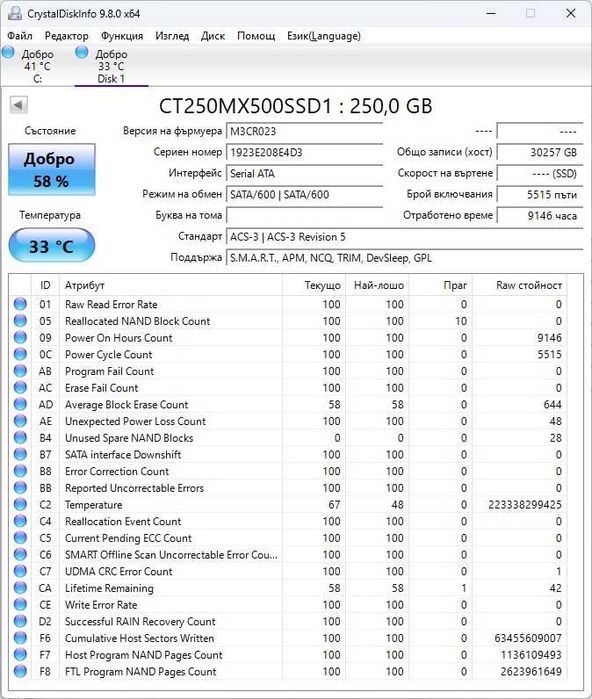Click the firmware version field M3CR023
The image size is (592, 699).
click(x=304, y=131)
